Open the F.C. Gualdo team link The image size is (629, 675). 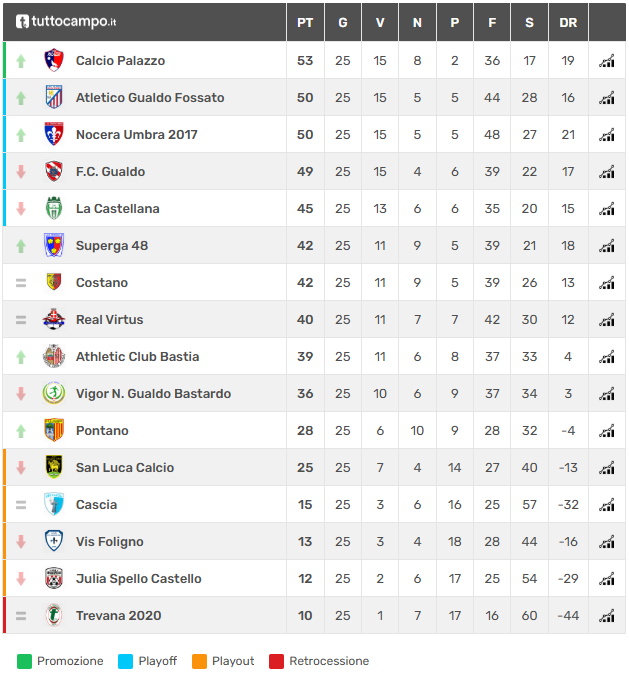[x=110, y=172]
